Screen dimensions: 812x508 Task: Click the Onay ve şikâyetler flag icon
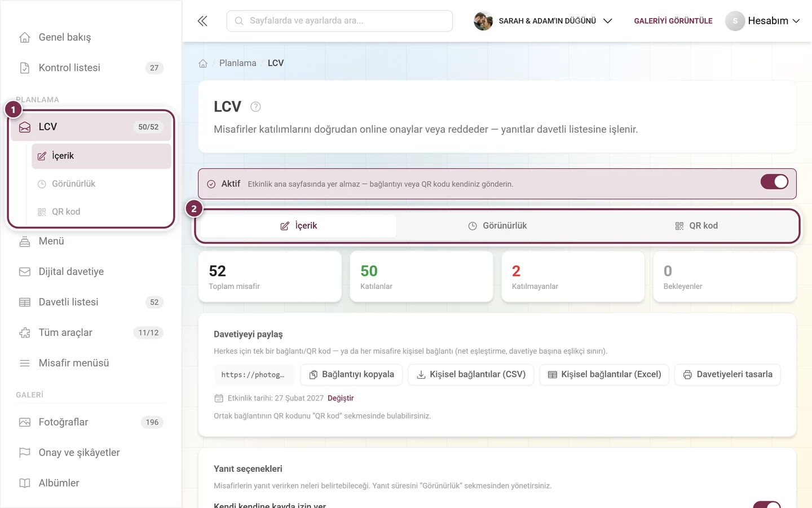tap(25, 453)
